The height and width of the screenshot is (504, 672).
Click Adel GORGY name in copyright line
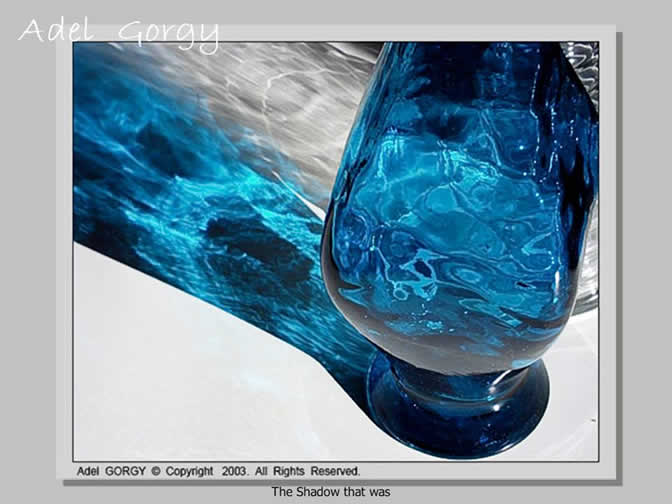coord(112,470)
